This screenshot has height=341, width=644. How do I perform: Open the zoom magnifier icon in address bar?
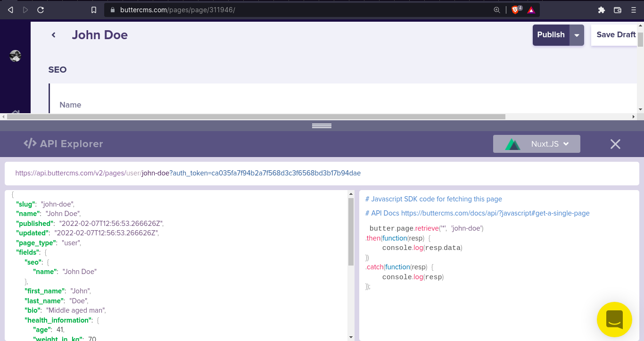497,10
